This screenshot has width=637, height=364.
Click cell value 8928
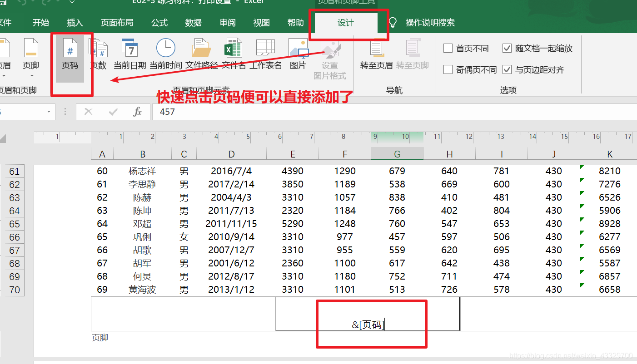(610, 224)
